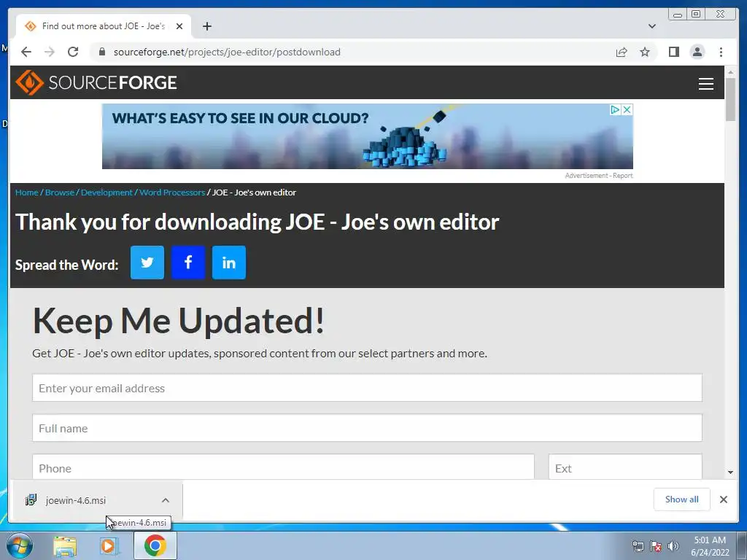
Task: Click Show all downloads
Action: point(682,499)
